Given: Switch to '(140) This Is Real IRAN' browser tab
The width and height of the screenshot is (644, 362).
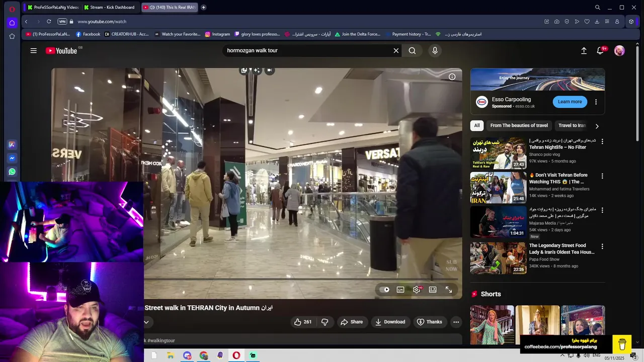Looking at the screenshot, I should 169,7.
